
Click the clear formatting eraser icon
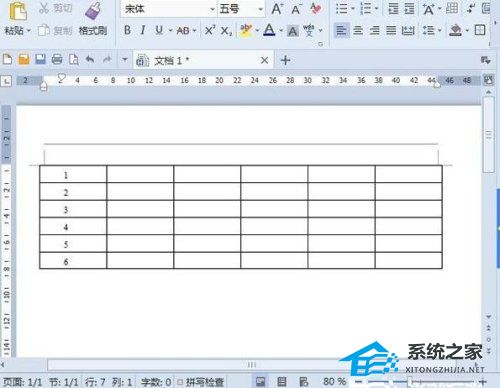pos(315,9)
